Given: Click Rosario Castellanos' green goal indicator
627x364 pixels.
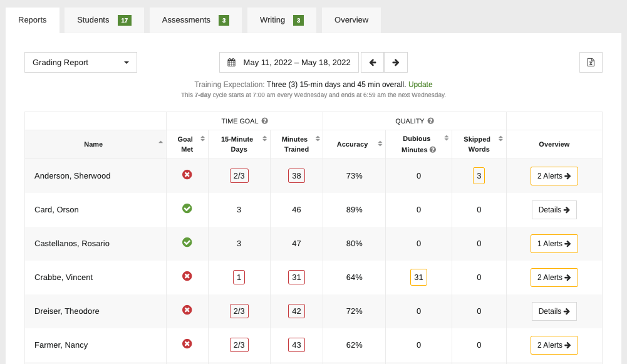Looking at the screenshot, I should pos(187,243).
